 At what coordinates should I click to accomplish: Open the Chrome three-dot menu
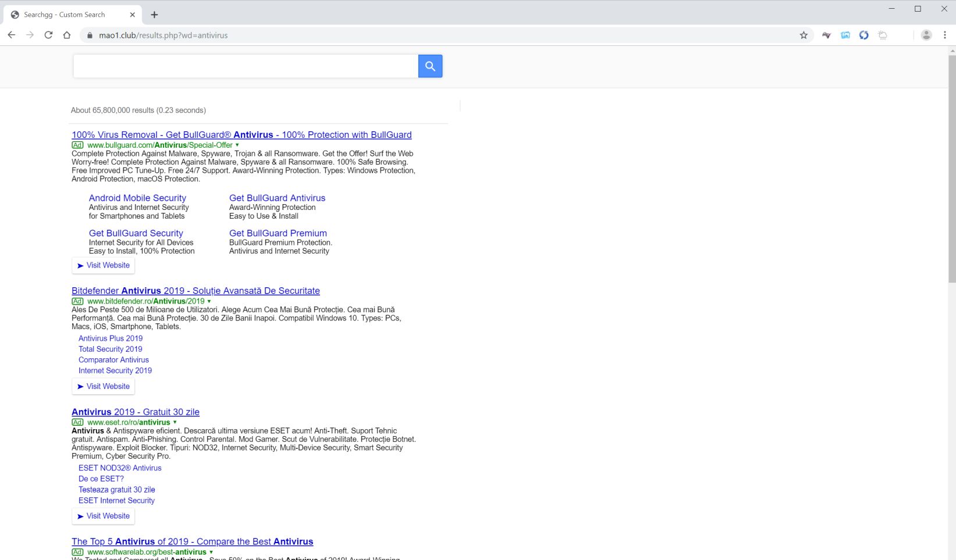point(945,35)
